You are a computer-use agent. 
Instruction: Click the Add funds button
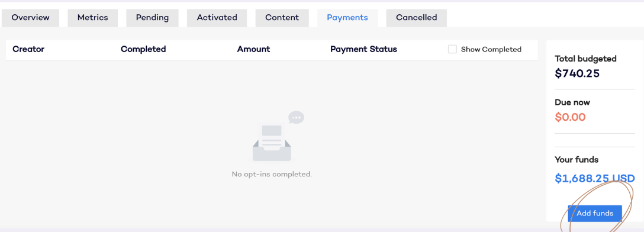[595, 214]
